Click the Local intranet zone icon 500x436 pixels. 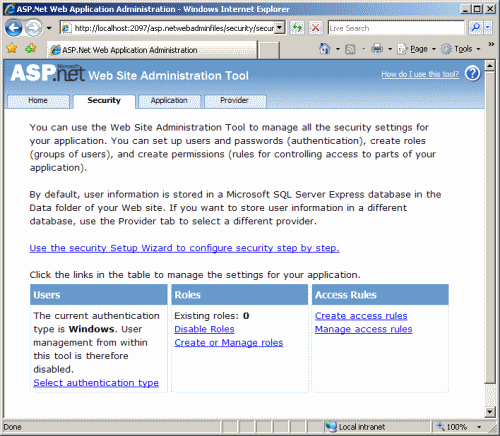point(331,427)
